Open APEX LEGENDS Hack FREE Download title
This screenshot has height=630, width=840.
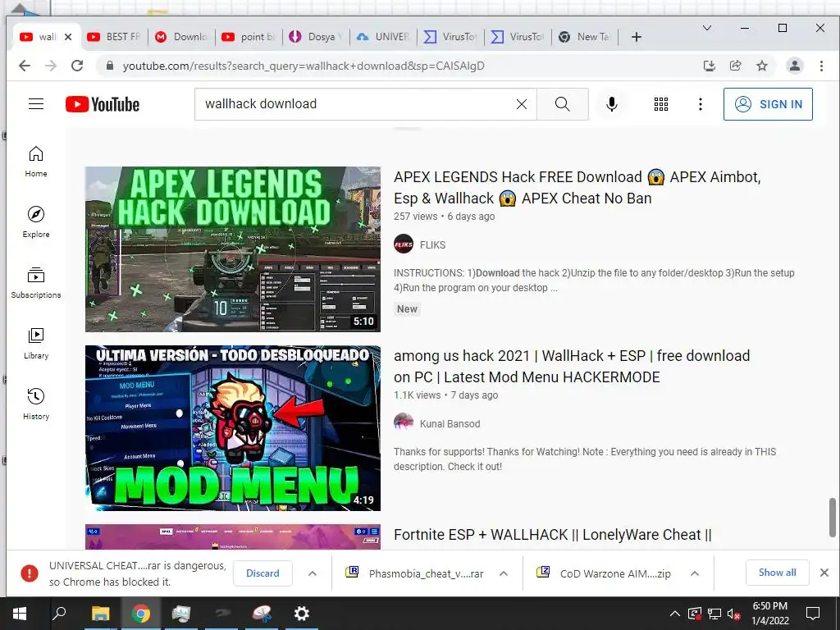point(577,188)
